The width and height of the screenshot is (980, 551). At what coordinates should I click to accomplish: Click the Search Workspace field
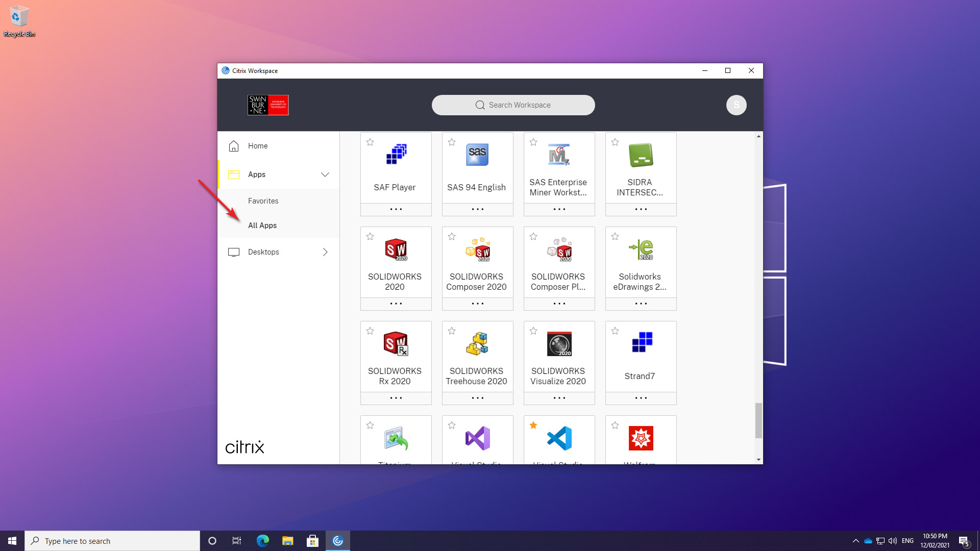(x=513, y=105)
